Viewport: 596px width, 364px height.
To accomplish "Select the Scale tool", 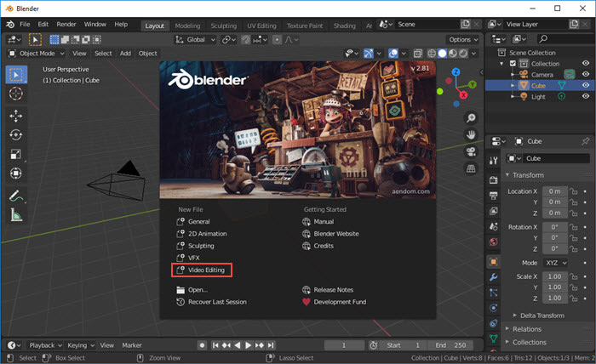I will (x=16, y=154).
